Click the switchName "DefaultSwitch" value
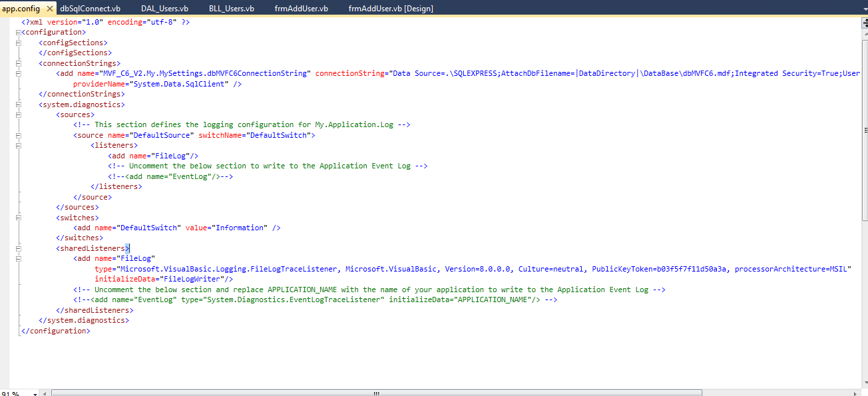 (278, 135)
